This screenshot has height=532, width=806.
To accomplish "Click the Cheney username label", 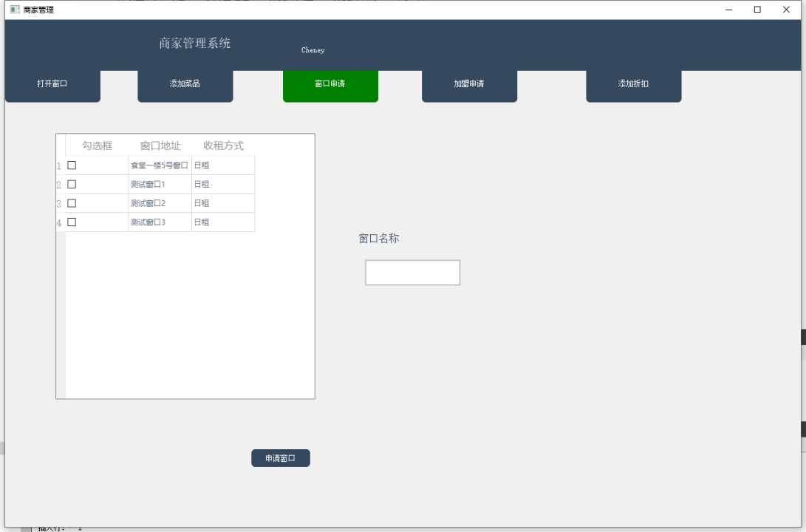I will 313,50.
